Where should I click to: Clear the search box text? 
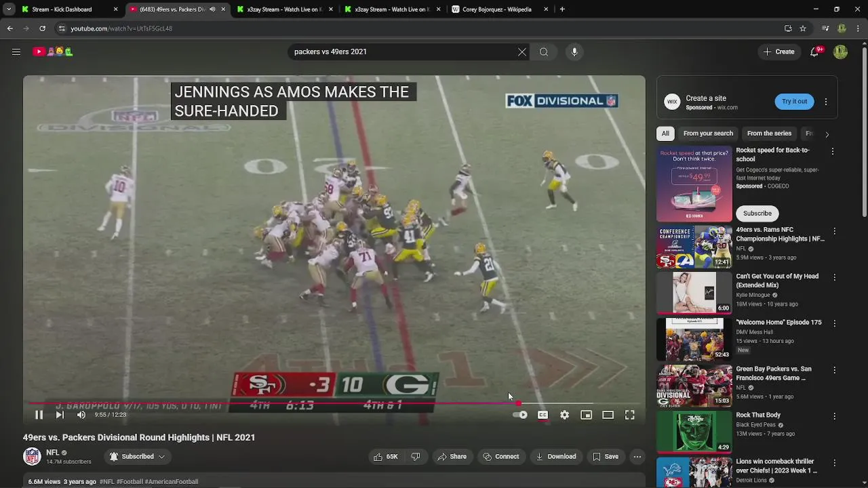pyautogui.click(x=522, y=52)
